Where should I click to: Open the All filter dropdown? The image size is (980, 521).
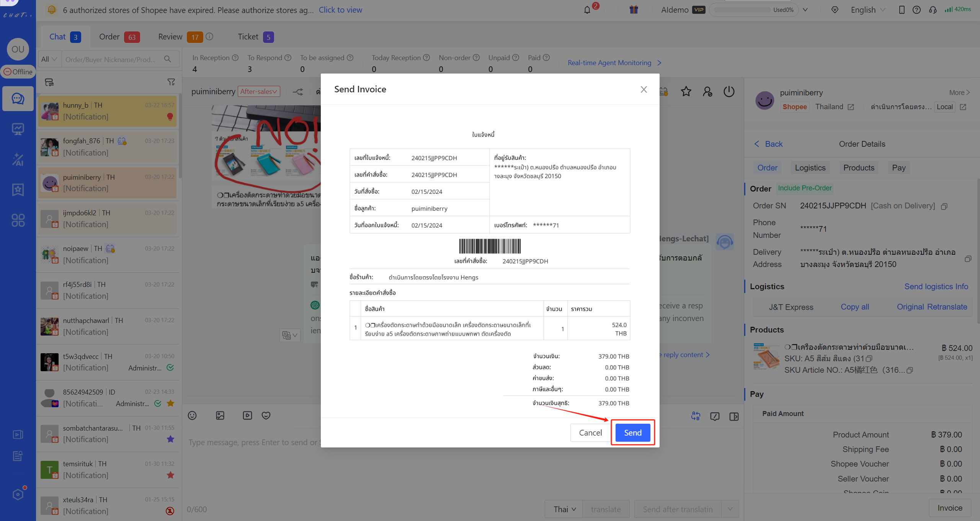49,59
